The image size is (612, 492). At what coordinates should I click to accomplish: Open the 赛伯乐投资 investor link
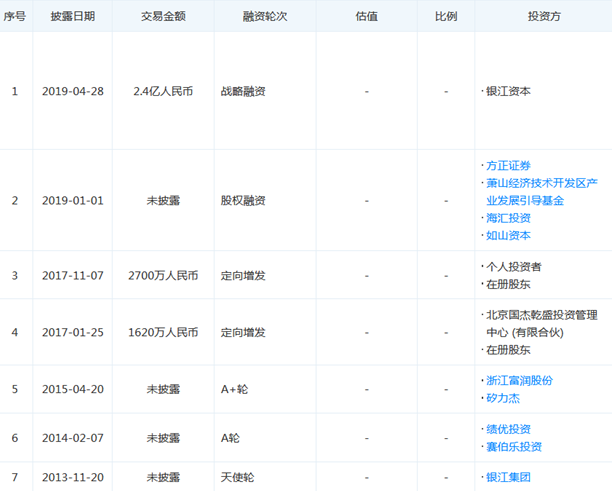pyautogui.click(x=514, y=447)
